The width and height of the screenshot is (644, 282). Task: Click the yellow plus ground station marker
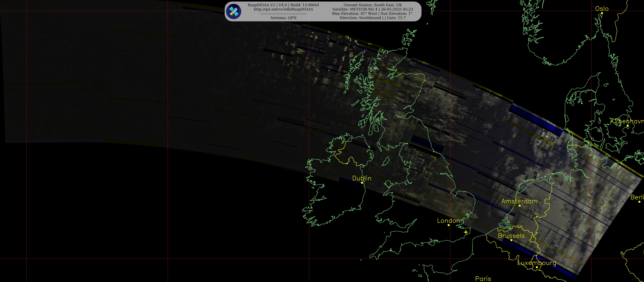click(x=466, y=232)
